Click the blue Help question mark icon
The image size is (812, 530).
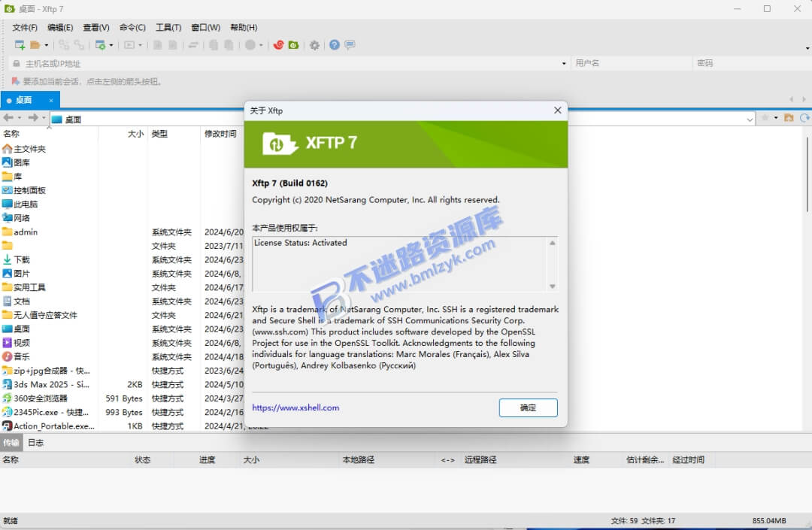(335, 45)
